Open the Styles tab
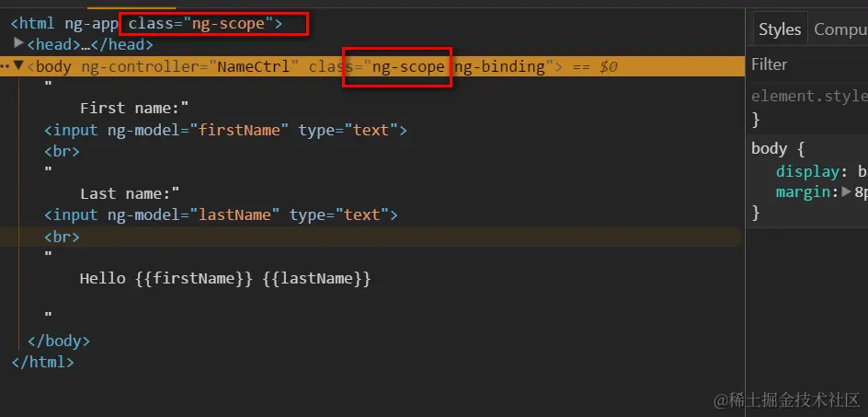The width and height of the screenshot is (868, 417). [x=780, y=29]
